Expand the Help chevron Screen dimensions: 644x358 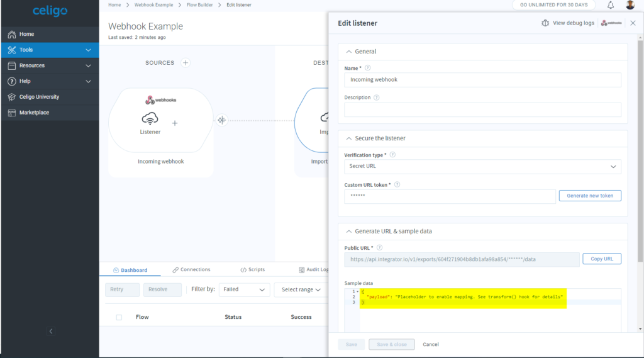coord(88,81)
